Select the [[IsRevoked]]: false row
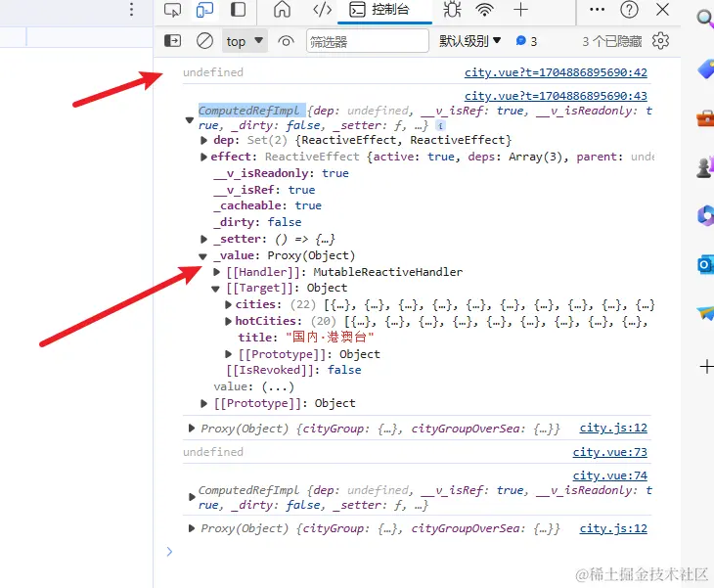 pos(293,370)
